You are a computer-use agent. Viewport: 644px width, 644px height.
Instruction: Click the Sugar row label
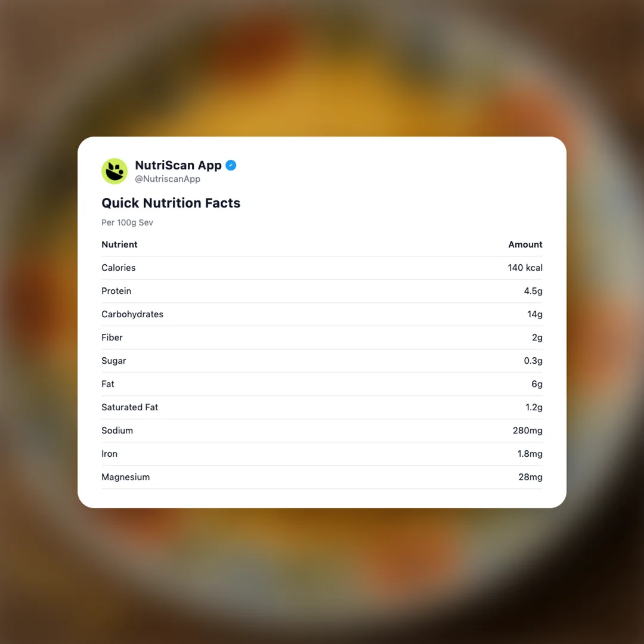pos(114,361)
